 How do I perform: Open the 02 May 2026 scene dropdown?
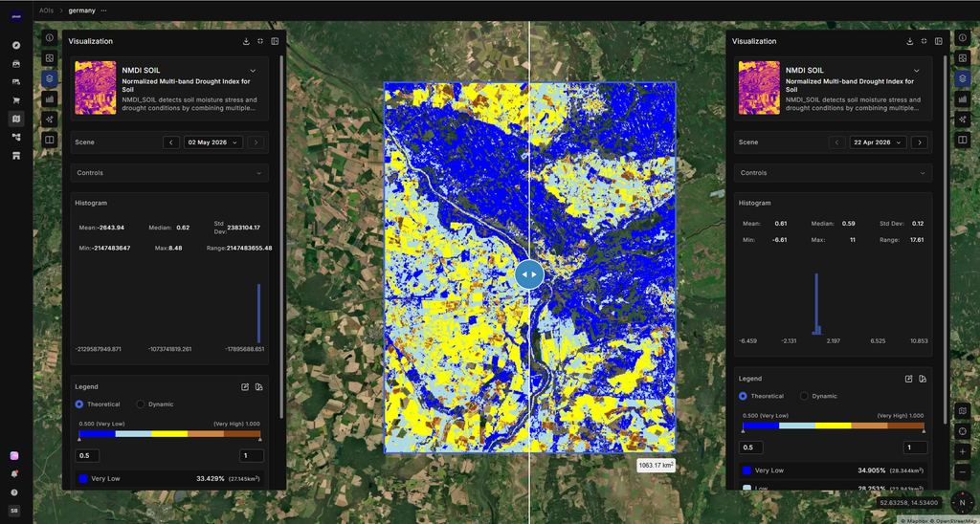[213, 142]
